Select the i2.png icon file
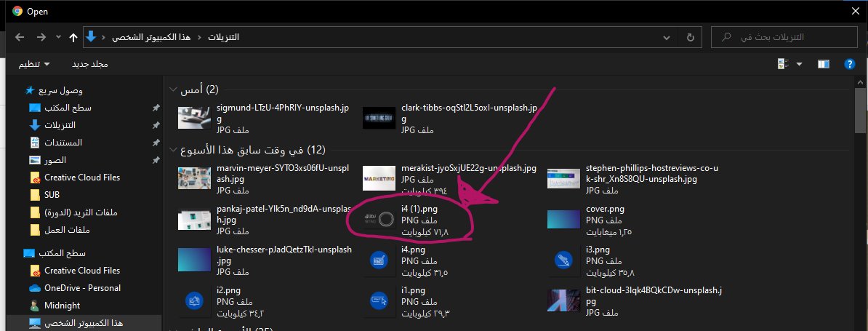This screenshot has width=868, height=331. point(222,302)
